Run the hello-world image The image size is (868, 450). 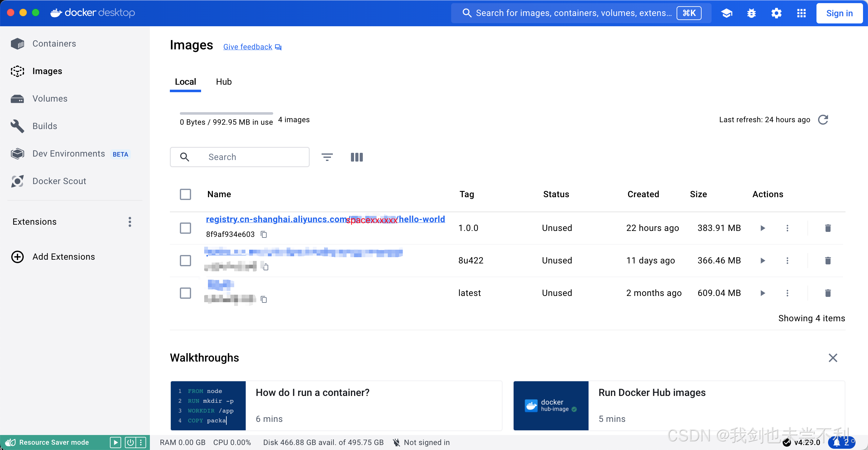[x=762, y=228]
